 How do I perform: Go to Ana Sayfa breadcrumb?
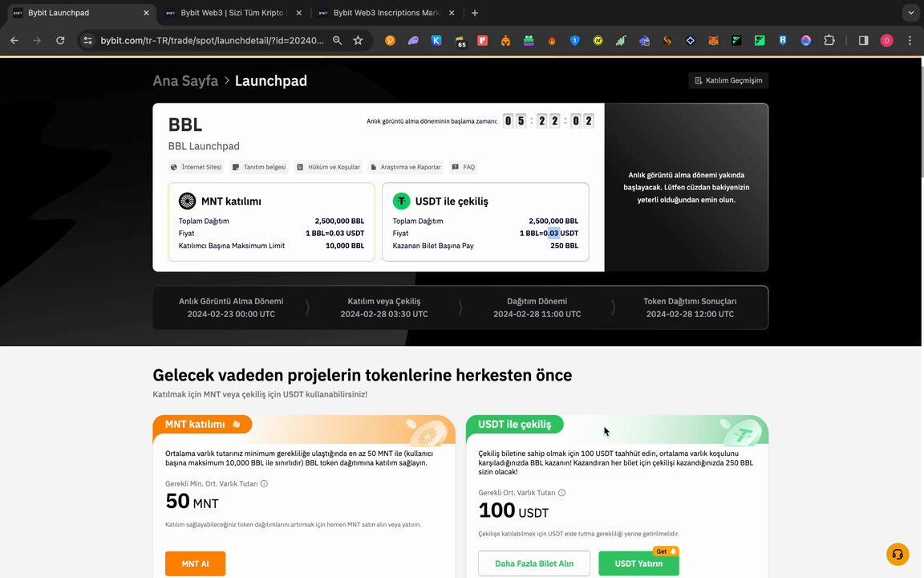click(x=185, y=81)
